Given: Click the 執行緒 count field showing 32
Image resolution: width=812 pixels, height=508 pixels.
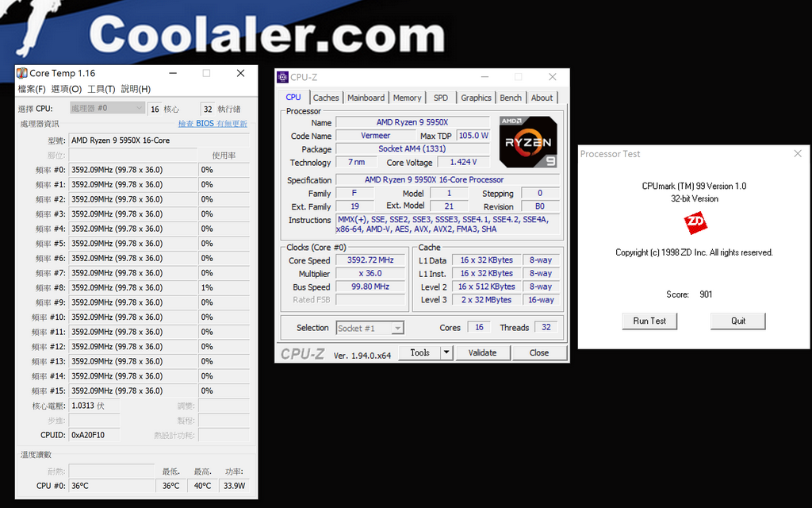Looking at the screenshot, I should [208, 109].
